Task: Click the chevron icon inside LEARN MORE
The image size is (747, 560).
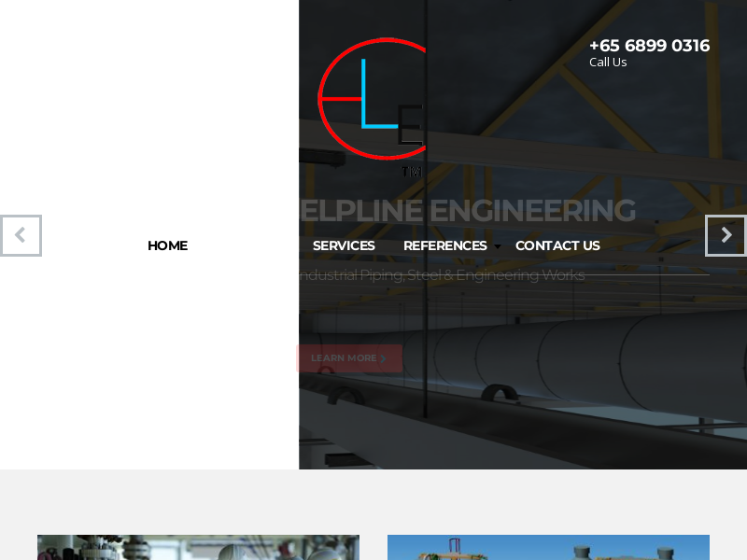Action: click(382, 358)
